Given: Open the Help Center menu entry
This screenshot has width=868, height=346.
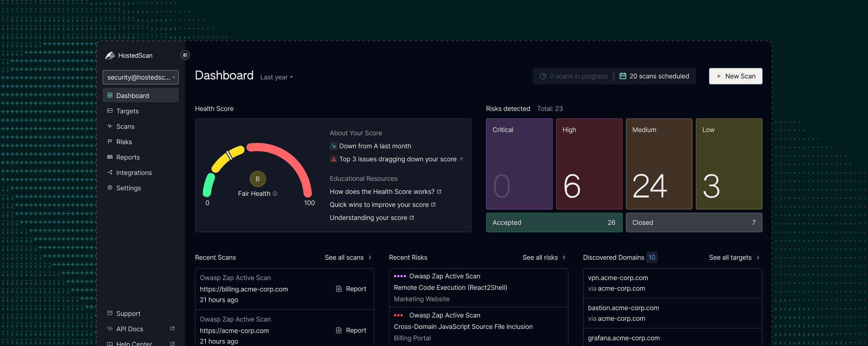Looking at the screenshot, I should pyautogui.click(x=134, y=343).
